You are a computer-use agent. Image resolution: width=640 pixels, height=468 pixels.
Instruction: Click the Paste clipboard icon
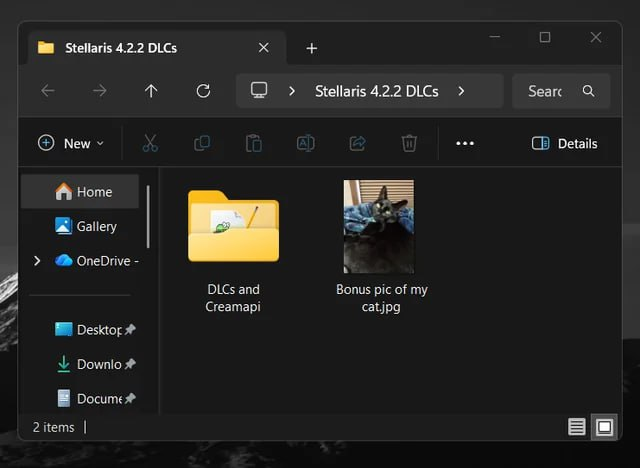253,143
